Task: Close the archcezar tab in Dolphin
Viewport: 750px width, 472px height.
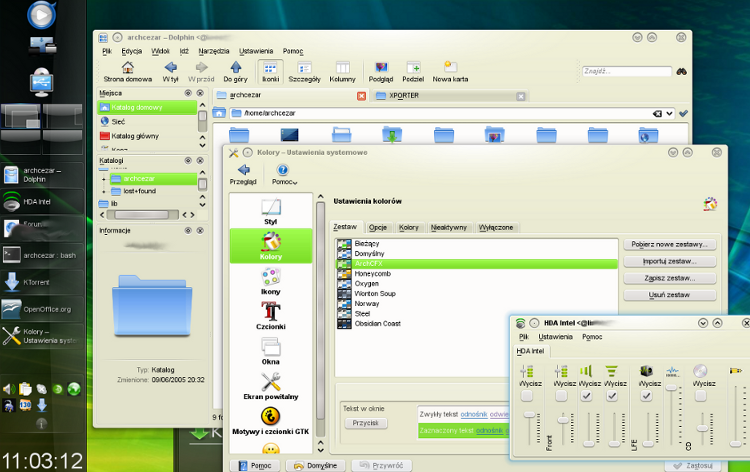Action: [362, 96]
